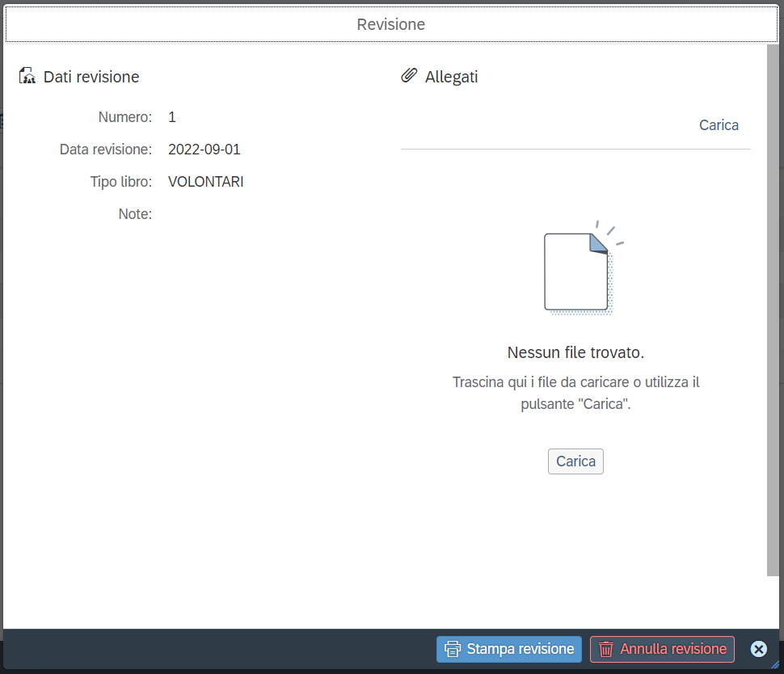This screenshot has width=784, height=674.
Task: Click the Tipo libro value VOLONTARI
Action: point(205,182)
